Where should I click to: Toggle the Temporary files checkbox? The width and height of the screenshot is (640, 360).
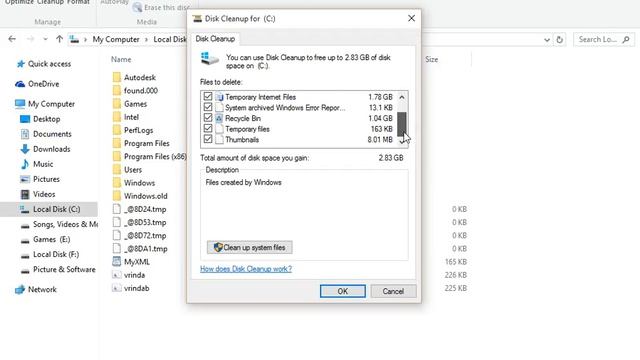click(208, 129)
